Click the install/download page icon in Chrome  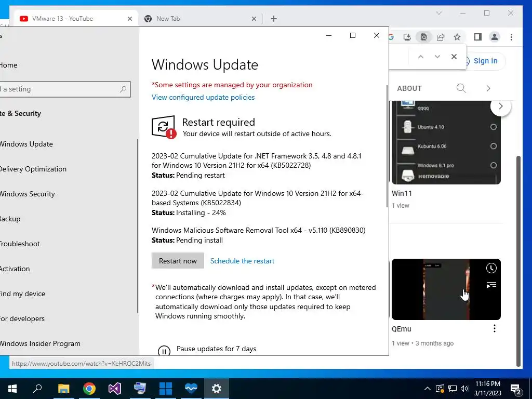tap(407, 37)
